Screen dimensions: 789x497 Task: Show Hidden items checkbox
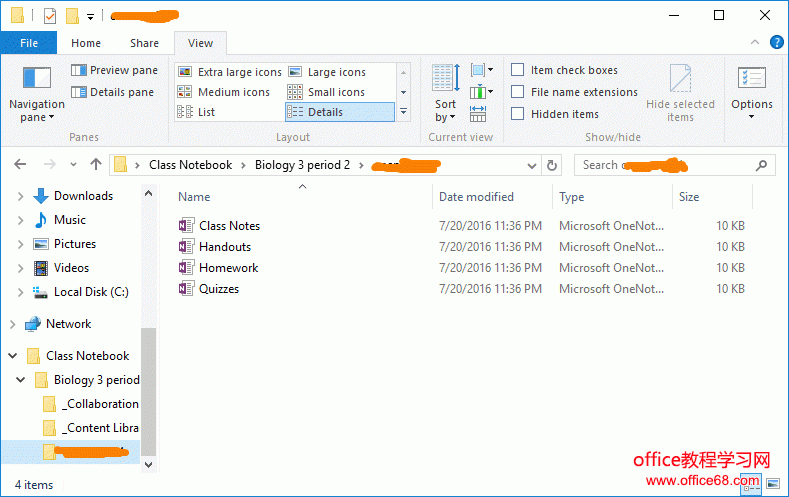pos(518,114)
